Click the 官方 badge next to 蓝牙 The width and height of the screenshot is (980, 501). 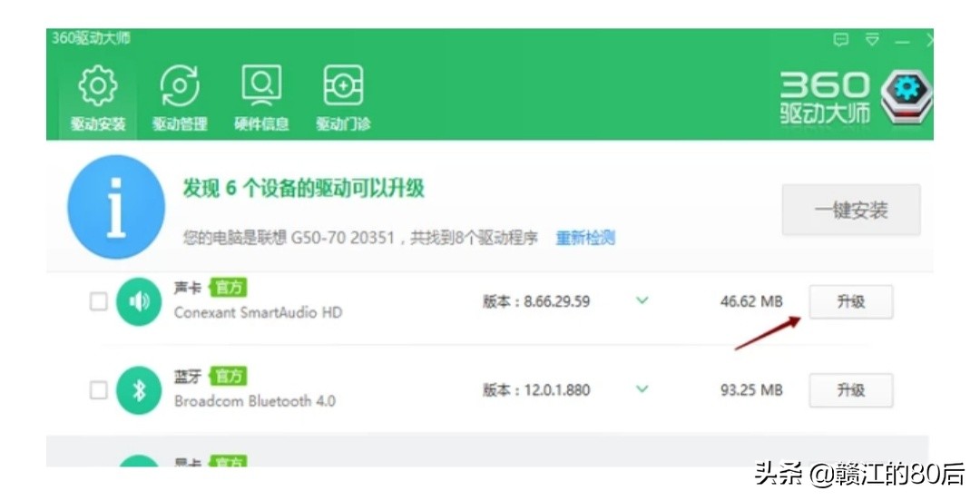point(229,376)
